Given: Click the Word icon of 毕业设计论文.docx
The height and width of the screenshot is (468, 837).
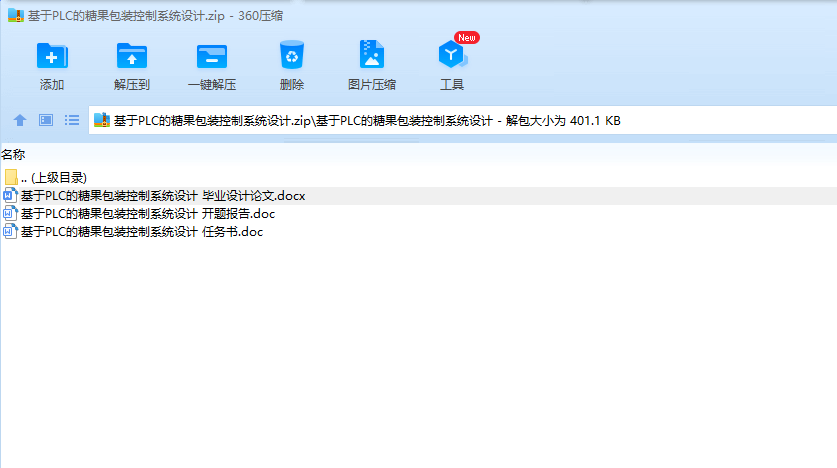Looking at the screenshot, I should (10, 196).
